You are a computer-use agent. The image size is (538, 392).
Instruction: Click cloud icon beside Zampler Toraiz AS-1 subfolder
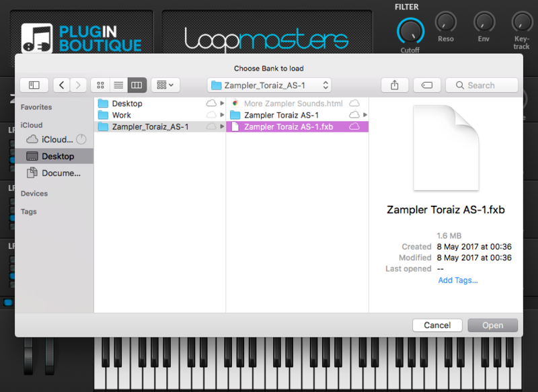(x=354, y=115)
